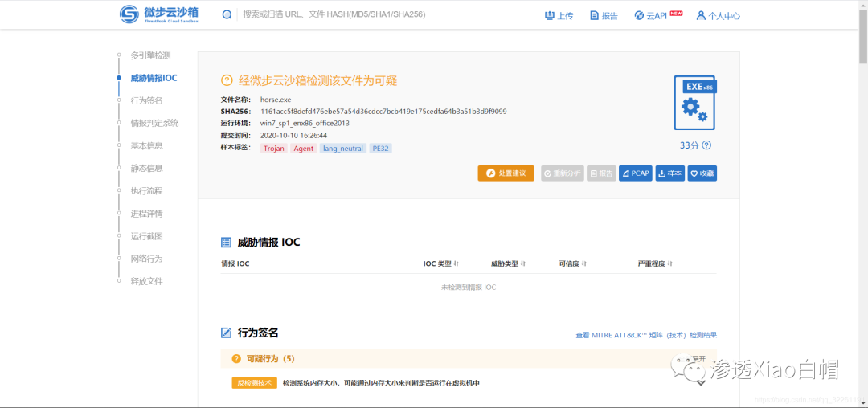This screenshot has height=408, width=868.
Task: Click the EXE x86 file type icon
Action: 694,103
